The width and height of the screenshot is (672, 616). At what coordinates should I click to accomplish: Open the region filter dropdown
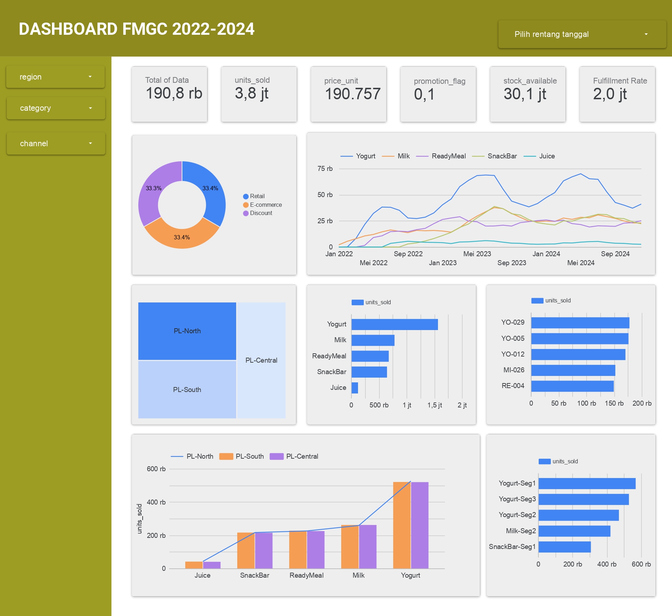(55, 77)
